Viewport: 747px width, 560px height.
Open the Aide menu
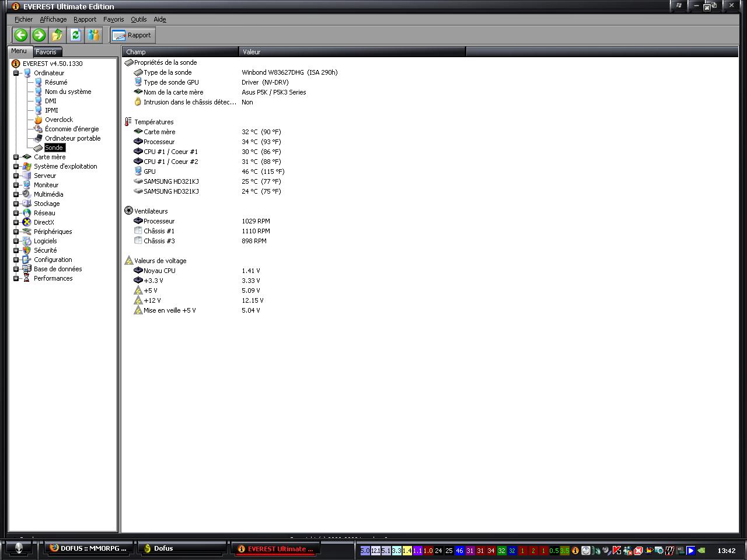pos(160,19)
